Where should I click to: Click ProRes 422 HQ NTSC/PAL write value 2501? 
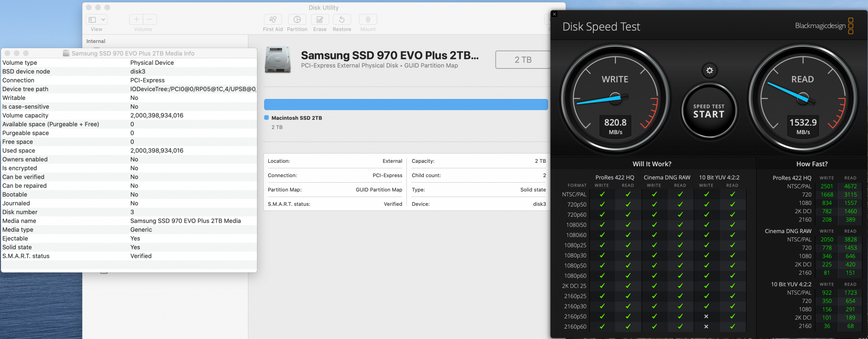tap(827, 186)
